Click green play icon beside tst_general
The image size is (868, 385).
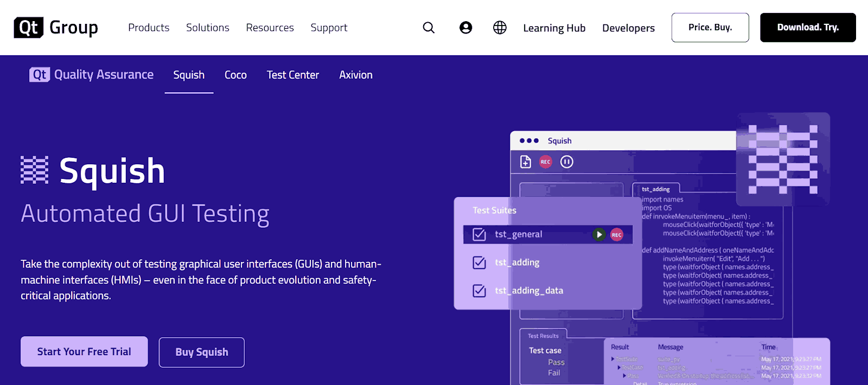[598, 235]
